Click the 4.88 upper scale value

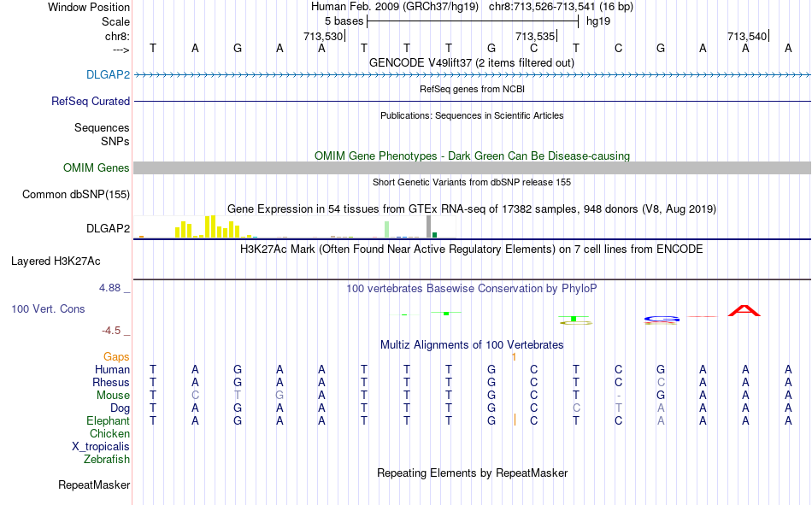tap(109, 287)
